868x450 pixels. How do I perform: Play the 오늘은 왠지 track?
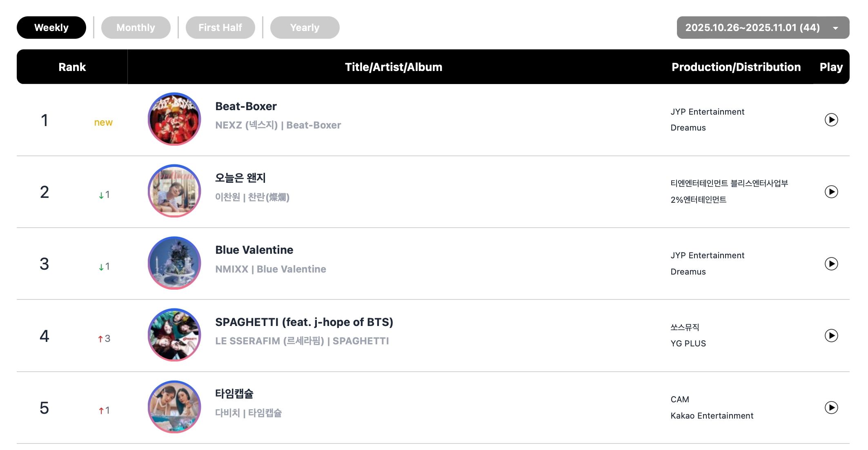click(x=831, y=192)
